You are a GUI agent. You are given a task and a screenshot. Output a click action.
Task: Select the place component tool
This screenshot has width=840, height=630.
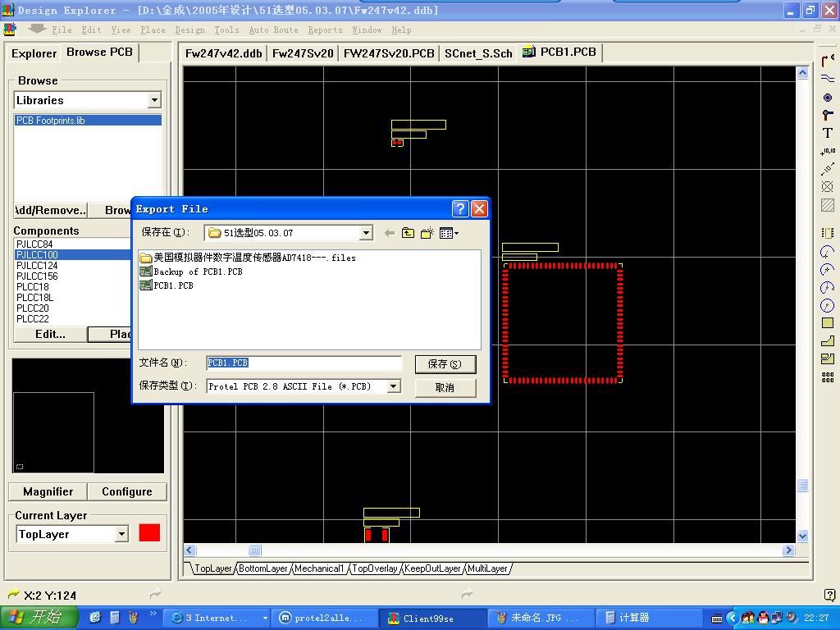828,233
